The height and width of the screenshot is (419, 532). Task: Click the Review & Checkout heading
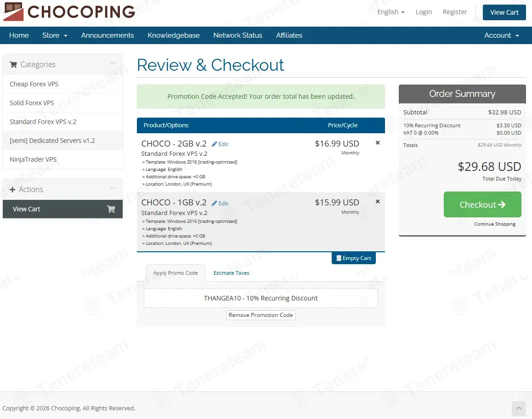pyautogui.click(x=210, y=65)
